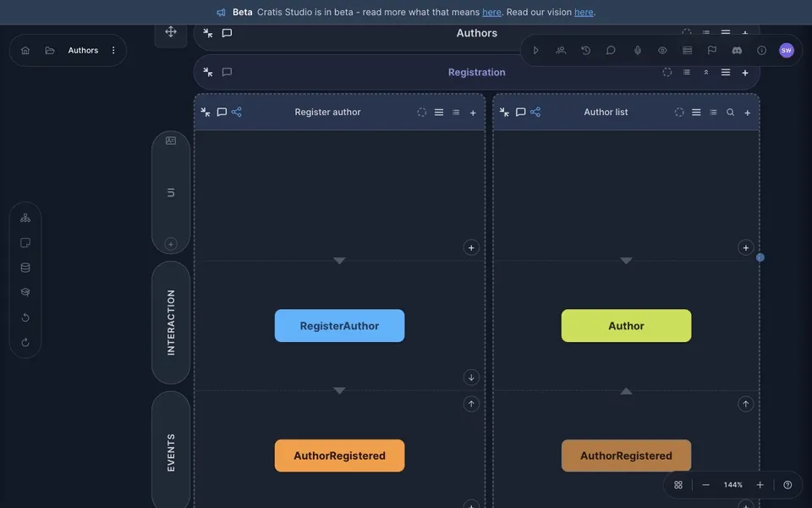812x508 pixels.
Task: Zoom out with the minus button
Action: coord(705,484)
